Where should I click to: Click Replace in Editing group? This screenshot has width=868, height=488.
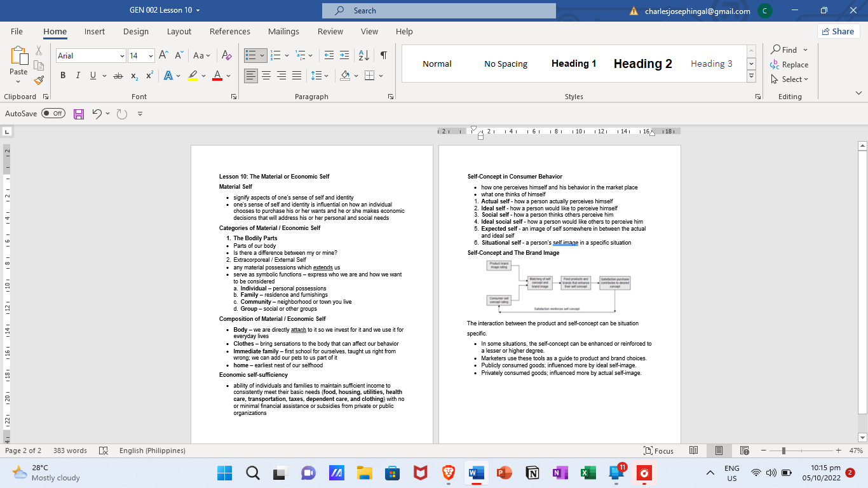coord(789,65)
